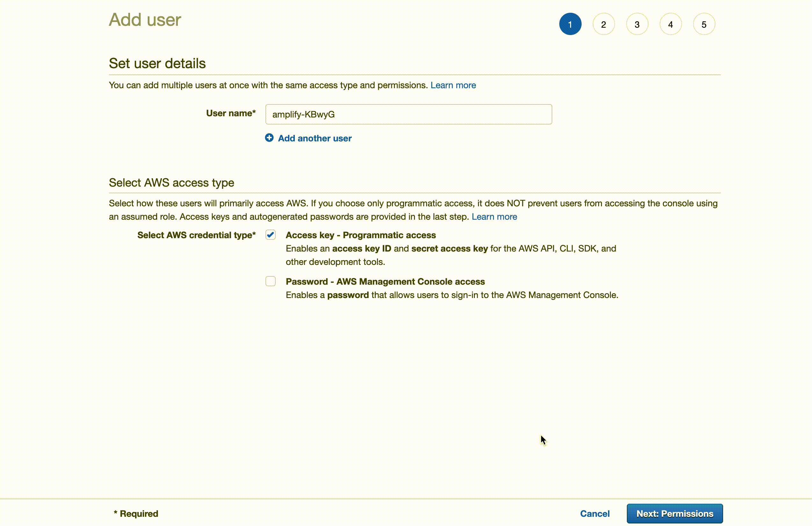Open Learn more link under Set user details
Screen dimensions: 812x526
coord(453,85)
